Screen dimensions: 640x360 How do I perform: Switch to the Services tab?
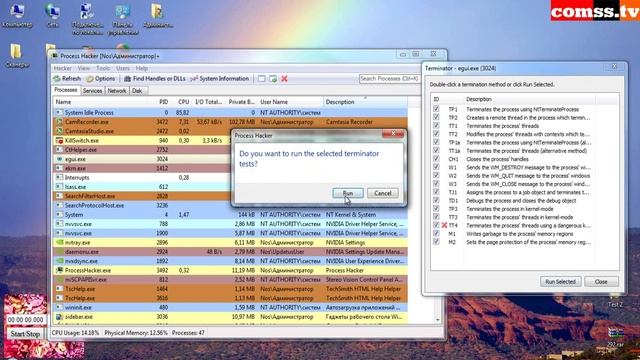pos(92,91)
